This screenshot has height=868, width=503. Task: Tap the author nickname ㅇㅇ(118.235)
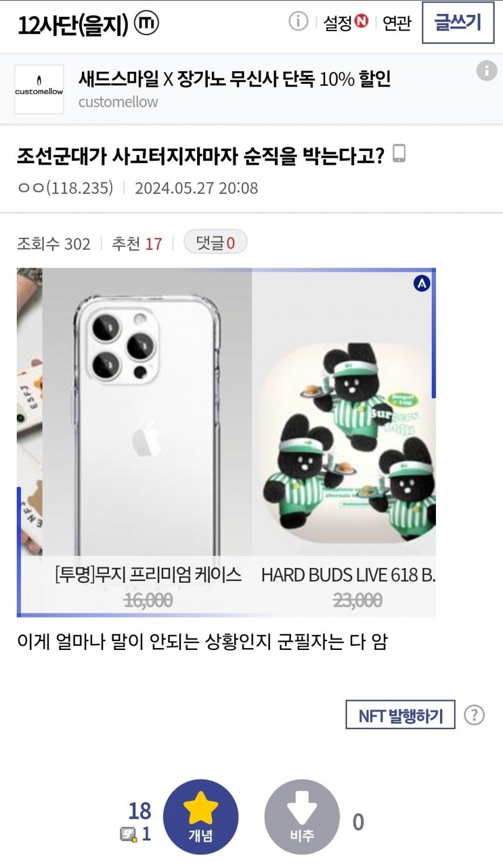click(x=65, y=187)
